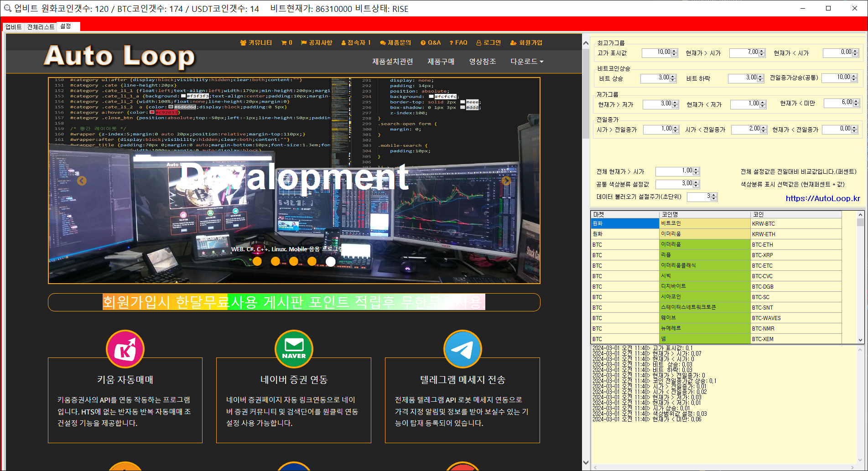Select the first carousel dot indicator

(x=257, y=261)
